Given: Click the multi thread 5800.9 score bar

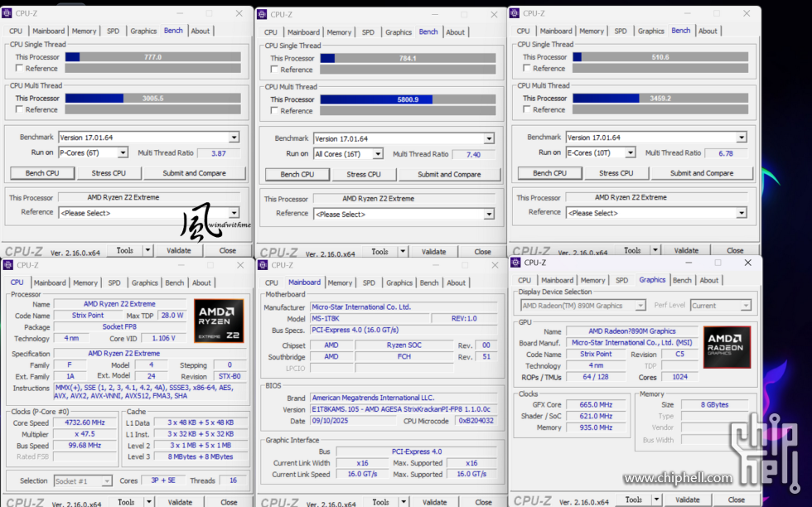Looking at the screenshot, I should (x=408, y=99).
